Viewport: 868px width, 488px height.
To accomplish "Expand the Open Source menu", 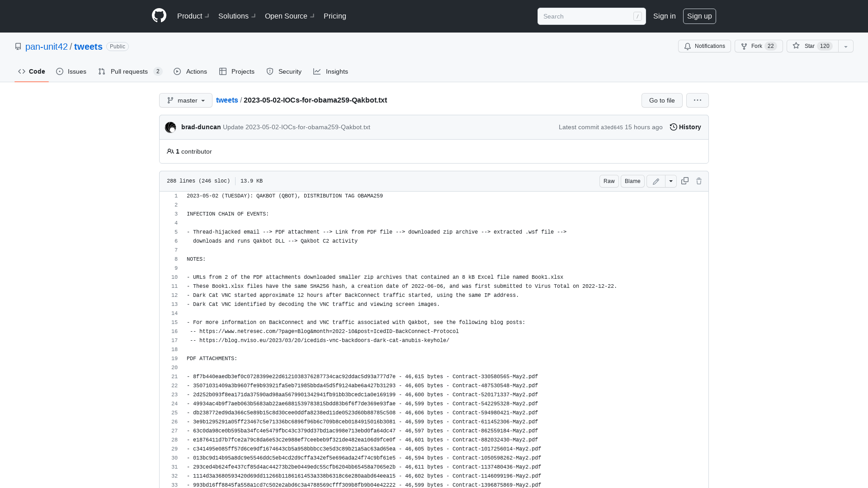I will point(289,16).
